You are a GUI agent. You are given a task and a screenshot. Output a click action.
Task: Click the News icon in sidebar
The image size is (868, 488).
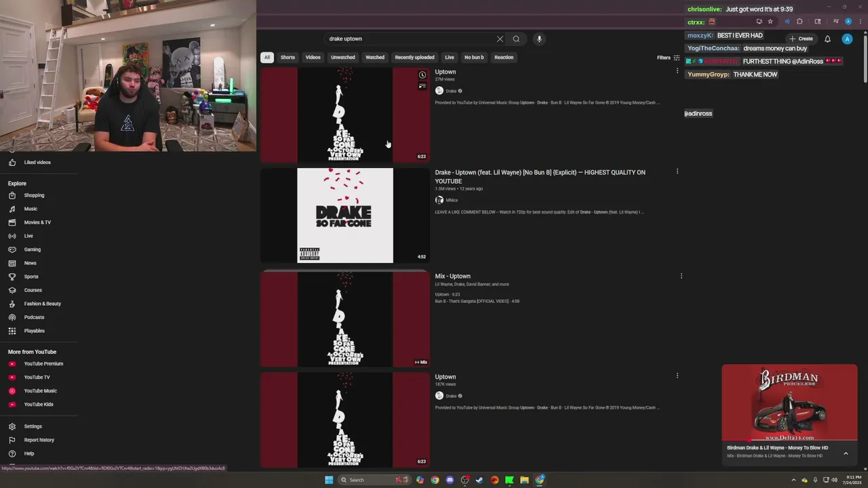[x=12, y=263]
